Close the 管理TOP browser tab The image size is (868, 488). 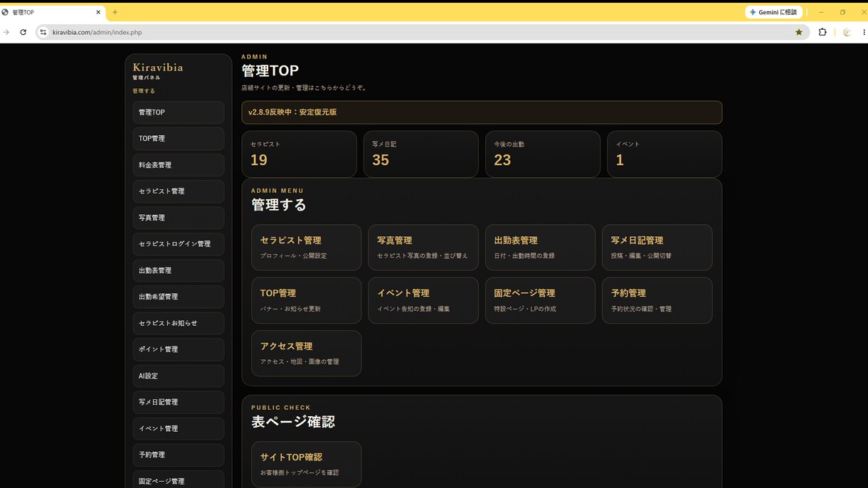pos(98,12)
